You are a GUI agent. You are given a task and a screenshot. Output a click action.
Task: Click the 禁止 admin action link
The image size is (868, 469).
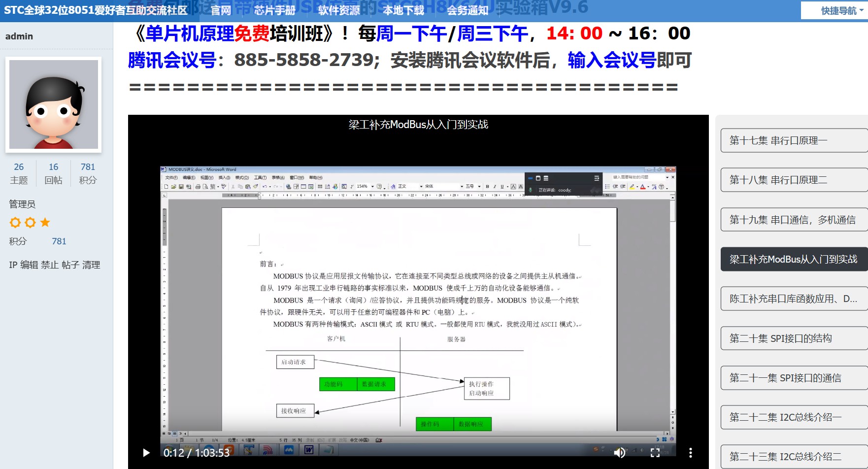point(50,265)
